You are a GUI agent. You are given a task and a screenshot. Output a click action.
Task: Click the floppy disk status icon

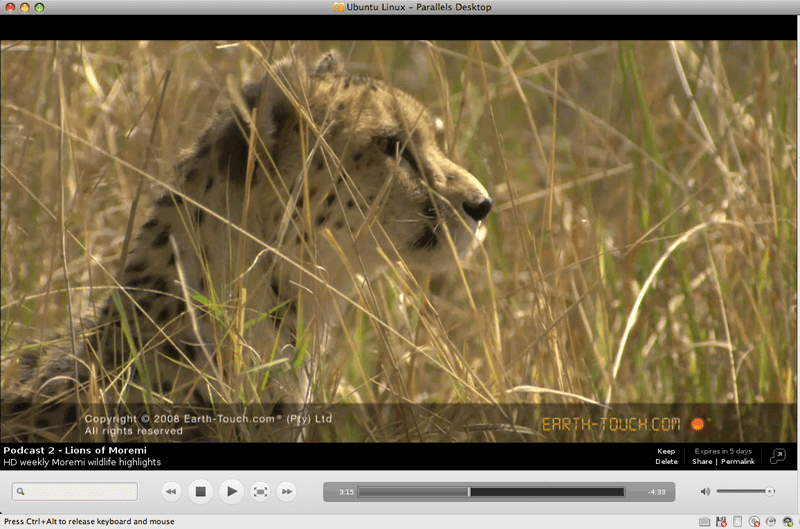[720, 521]
